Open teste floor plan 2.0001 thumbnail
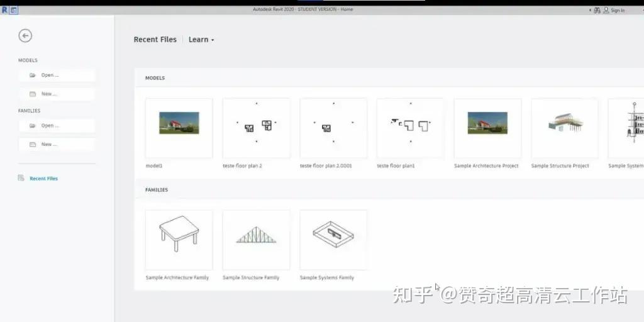The height and width of the screenshot is (322, 644). point(333,128)
